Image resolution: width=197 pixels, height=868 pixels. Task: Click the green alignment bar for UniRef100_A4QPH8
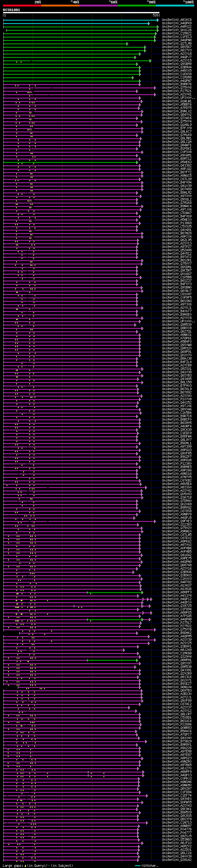(115, 620)
